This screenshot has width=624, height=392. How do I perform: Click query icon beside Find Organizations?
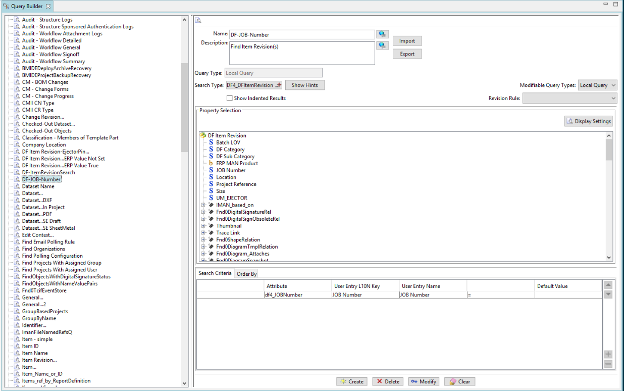pos(17,249)
